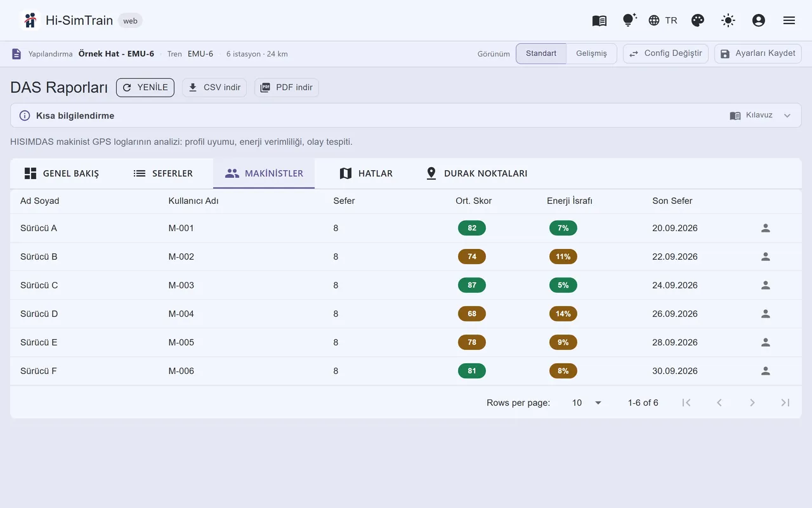Viewport: 812px width, 508px height.
Task: Open profile icon for Sürücü A
Action: coord(766,228)
